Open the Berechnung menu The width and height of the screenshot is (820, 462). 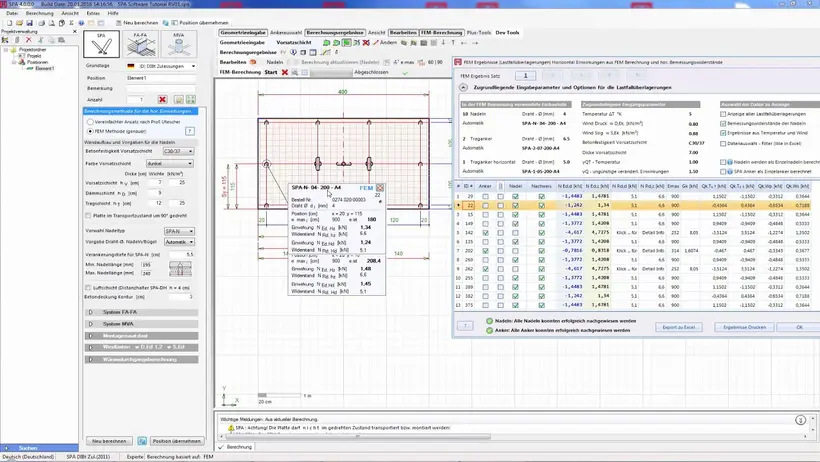click(x=40, y=13)
